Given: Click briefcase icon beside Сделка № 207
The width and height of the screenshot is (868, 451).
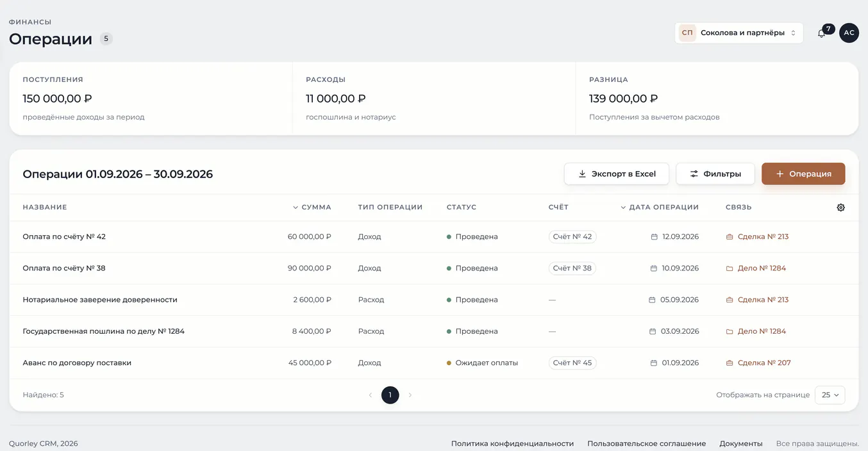Looking at the screenshot, I should tap(730, 363).
